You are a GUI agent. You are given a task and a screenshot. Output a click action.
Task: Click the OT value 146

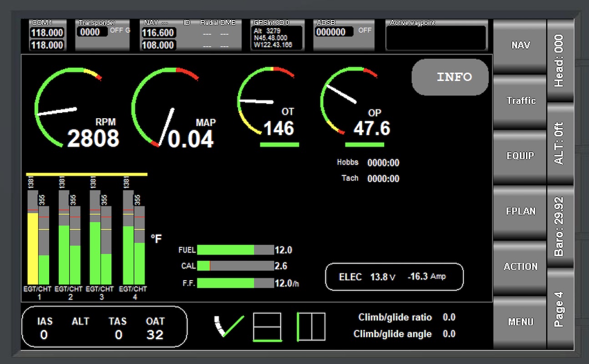coord(279,129)
